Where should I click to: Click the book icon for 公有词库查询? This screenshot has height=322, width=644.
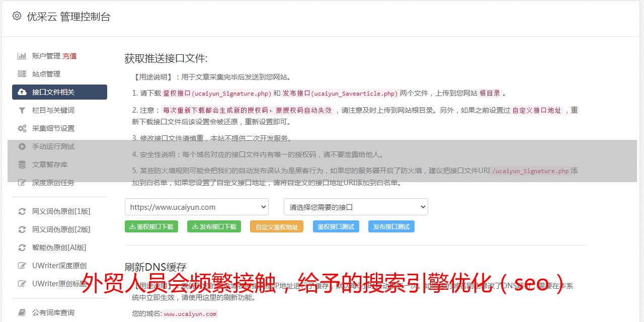tap(22, 312)
